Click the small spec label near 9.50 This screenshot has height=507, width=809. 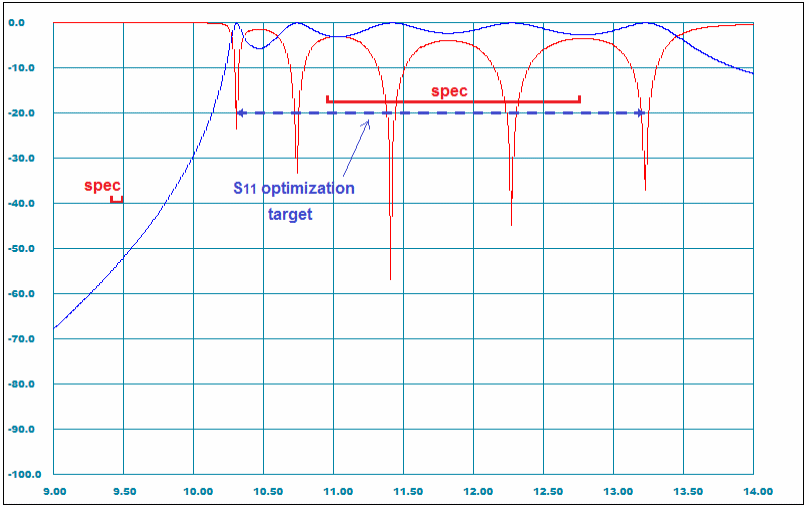102,185
